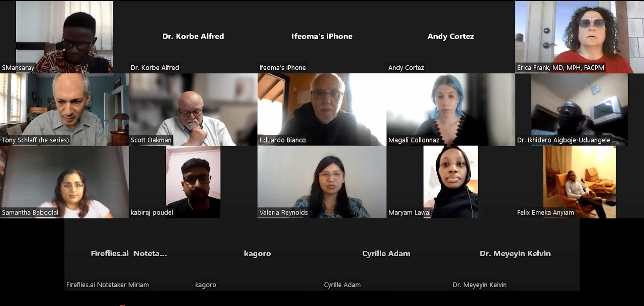Viewport: 644px width, 306px height.
Task: Select the Ifeoma's iPhone participant tile
Action: tap(322, 37)
